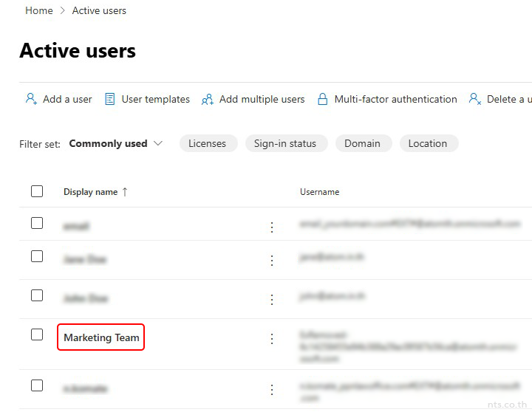
Task: Select the Marketing Team row checkbox
Action: click(37, 334)
